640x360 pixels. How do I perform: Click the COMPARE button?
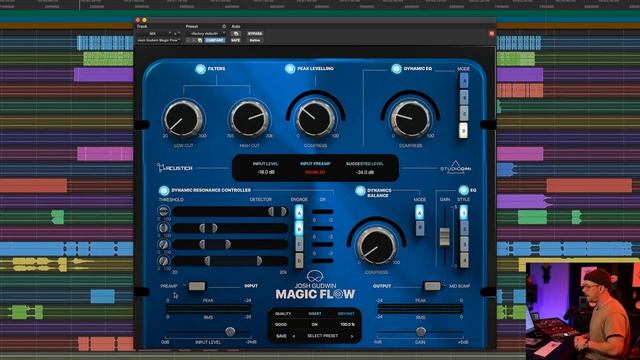tap(215, 40)
